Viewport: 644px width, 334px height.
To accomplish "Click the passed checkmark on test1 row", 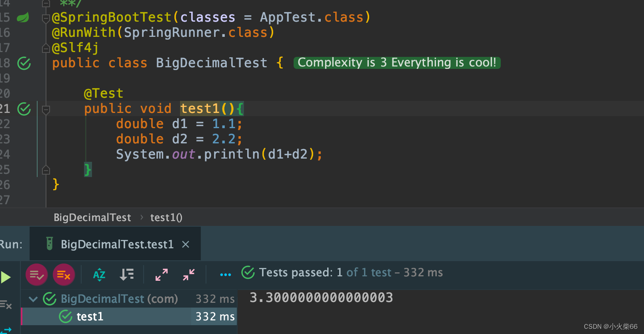I will (66, 316).
